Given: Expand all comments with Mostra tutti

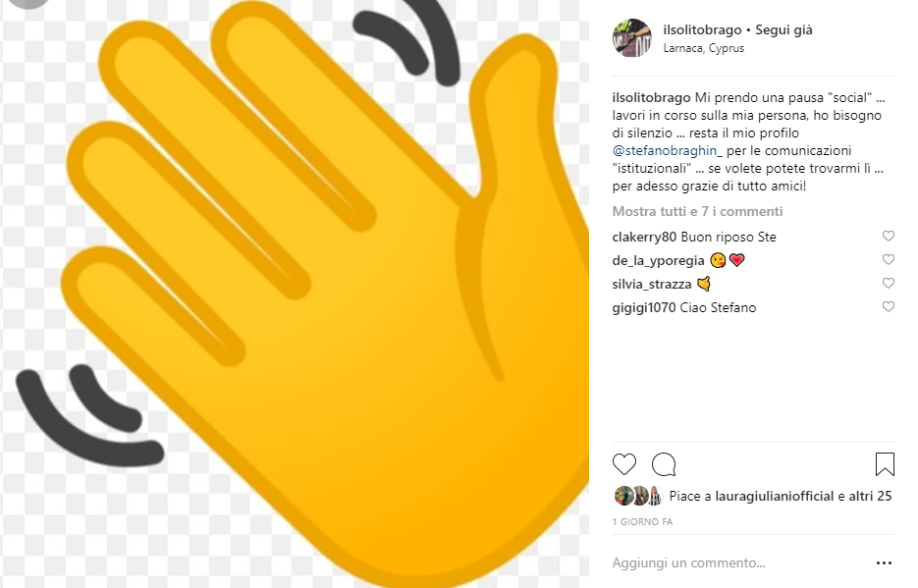Looking at the screenshot, I should click(697, 211).
